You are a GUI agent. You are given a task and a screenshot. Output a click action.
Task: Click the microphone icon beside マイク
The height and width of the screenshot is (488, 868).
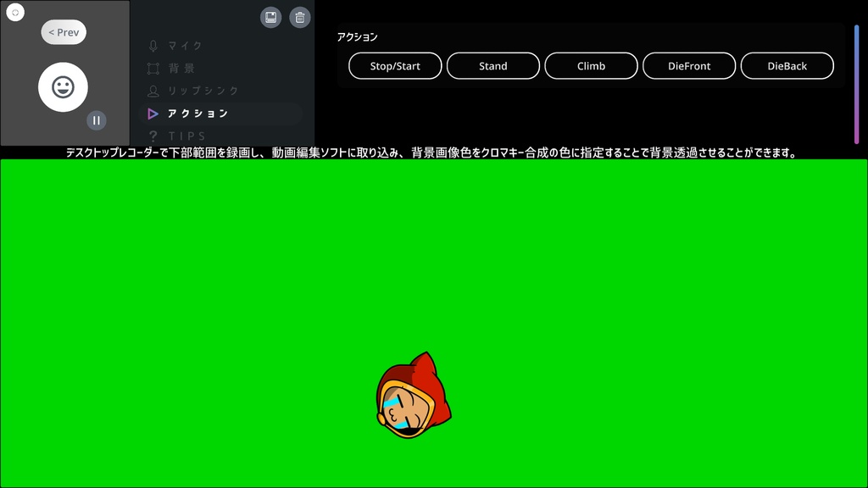[x=153, y=46]
